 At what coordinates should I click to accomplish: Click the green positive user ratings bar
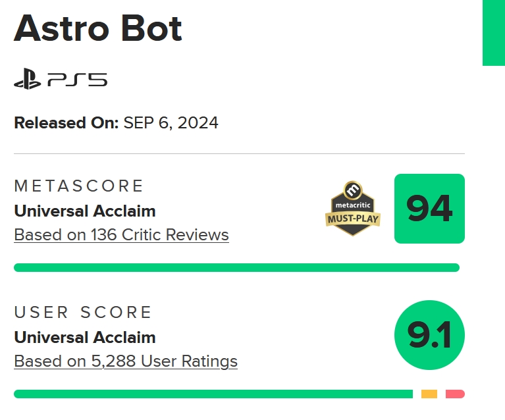(213, 394)
